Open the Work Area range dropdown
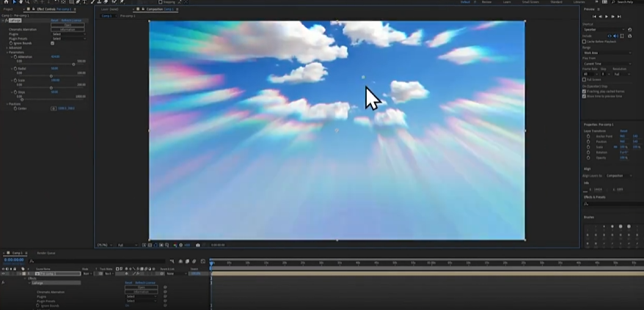The image size is (644, 310). (x=606, y=53)
